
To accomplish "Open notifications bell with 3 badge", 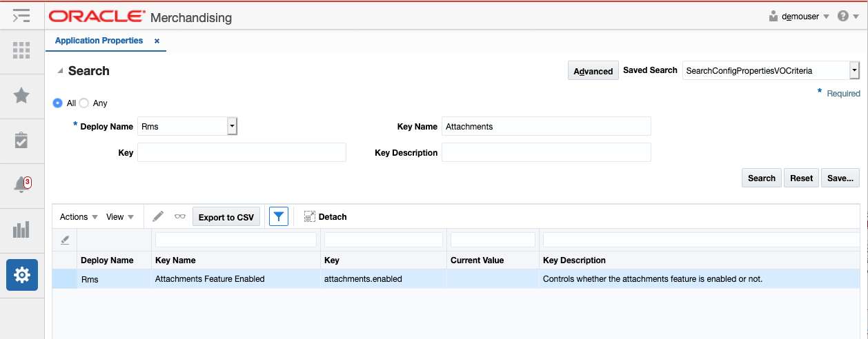I will [22, 184].
